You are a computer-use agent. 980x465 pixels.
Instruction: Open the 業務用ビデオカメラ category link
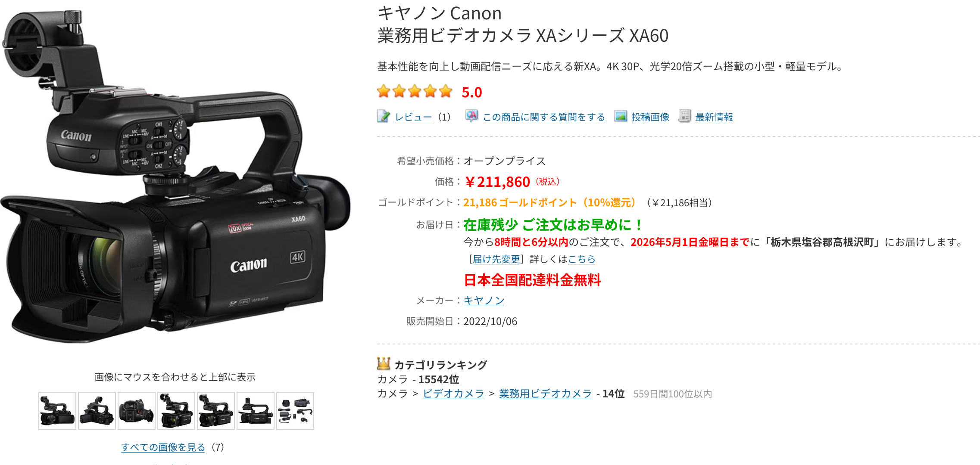tap(545, 394)
